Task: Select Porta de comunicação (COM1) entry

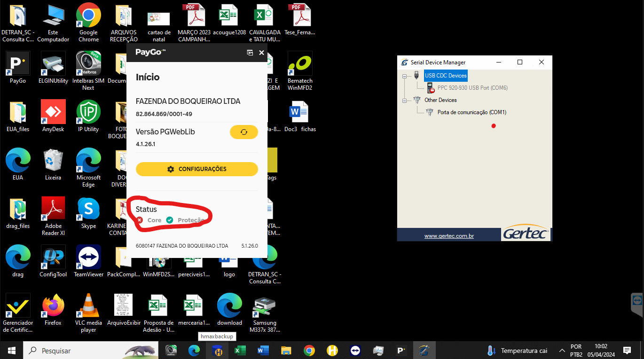Action: coord(471,112)
